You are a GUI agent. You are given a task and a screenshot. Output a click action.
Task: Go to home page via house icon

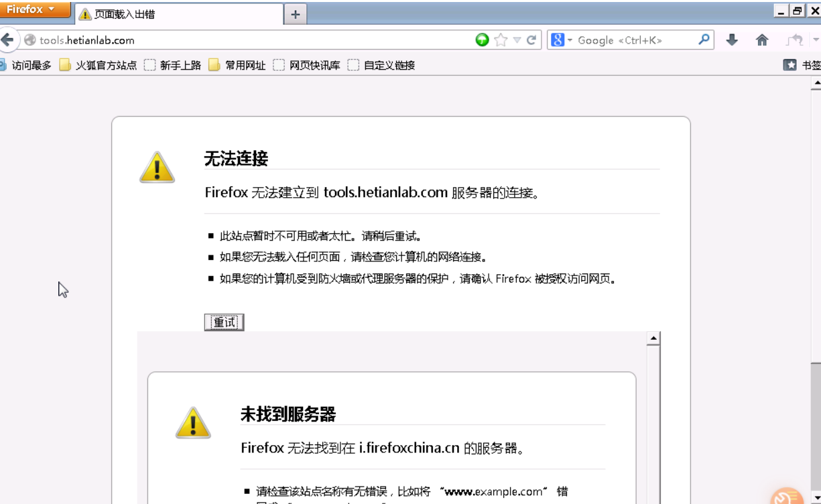(762, 40)
